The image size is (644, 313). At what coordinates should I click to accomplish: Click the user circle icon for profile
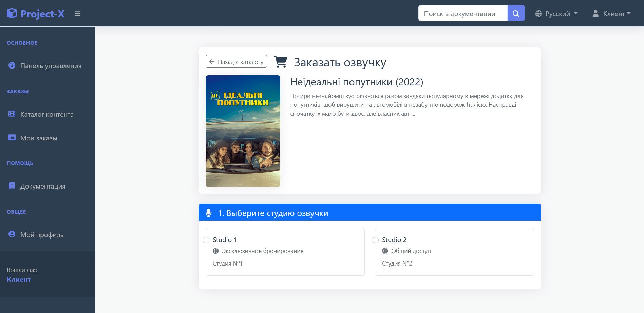[12, 234]
